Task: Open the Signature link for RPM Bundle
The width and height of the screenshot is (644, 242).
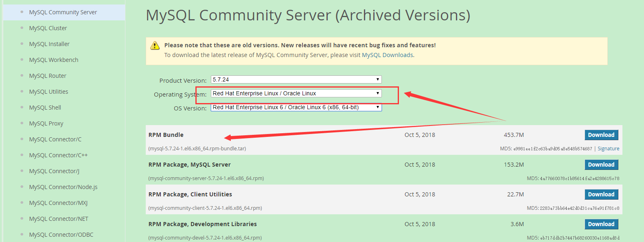Action: (x=608, y=149)
